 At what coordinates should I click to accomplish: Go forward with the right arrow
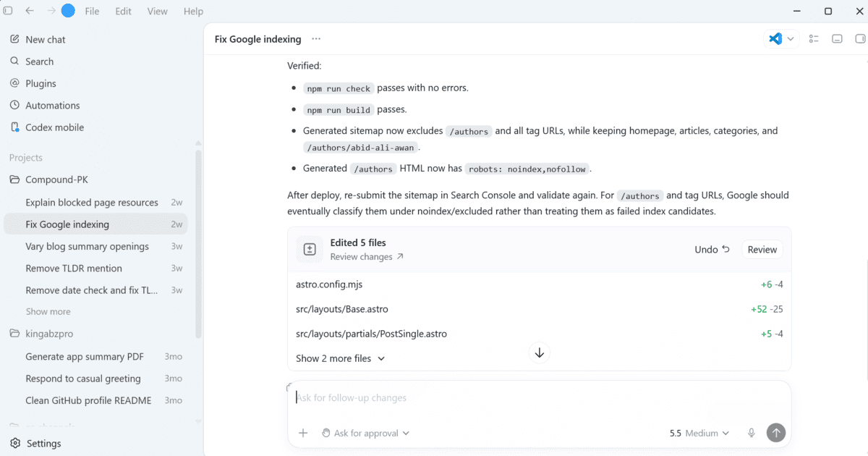51,11
